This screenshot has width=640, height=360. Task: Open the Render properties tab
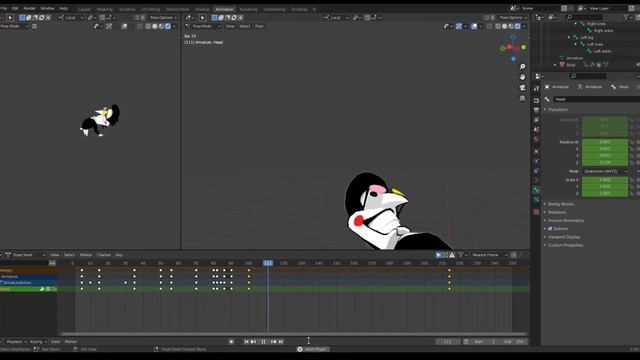click(536, 100)
